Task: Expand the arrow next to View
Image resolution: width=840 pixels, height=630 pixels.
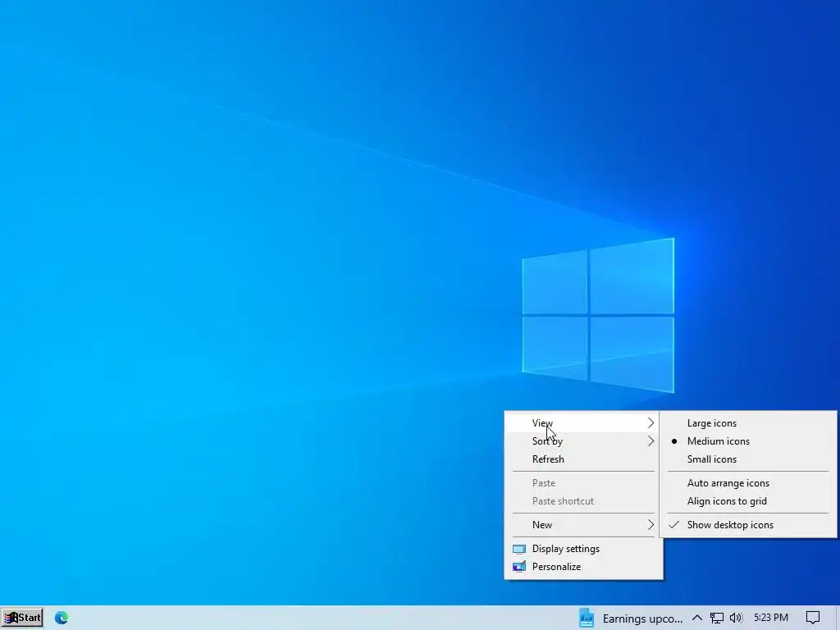Action: pyautogui.click(x=651, y=423)
